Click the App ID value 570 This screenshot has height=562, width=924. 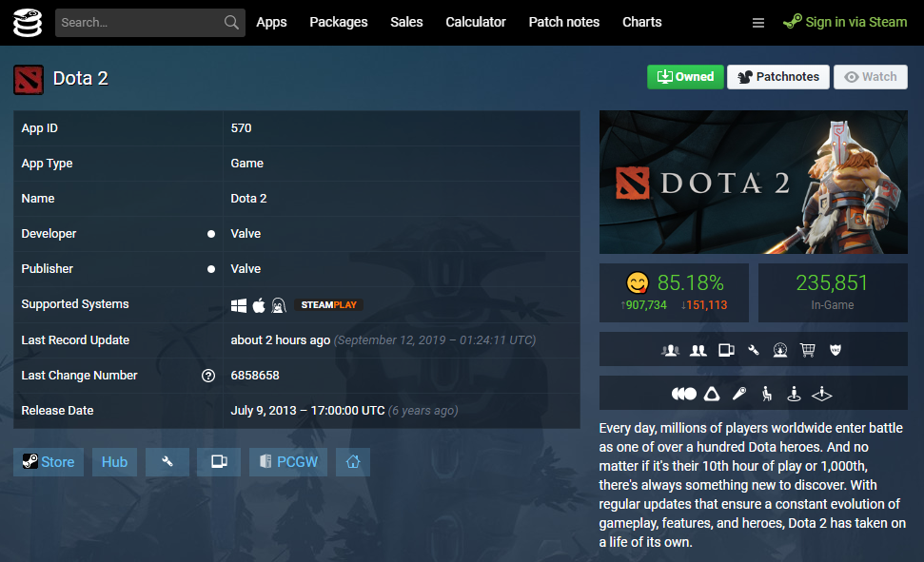(241, 128)
